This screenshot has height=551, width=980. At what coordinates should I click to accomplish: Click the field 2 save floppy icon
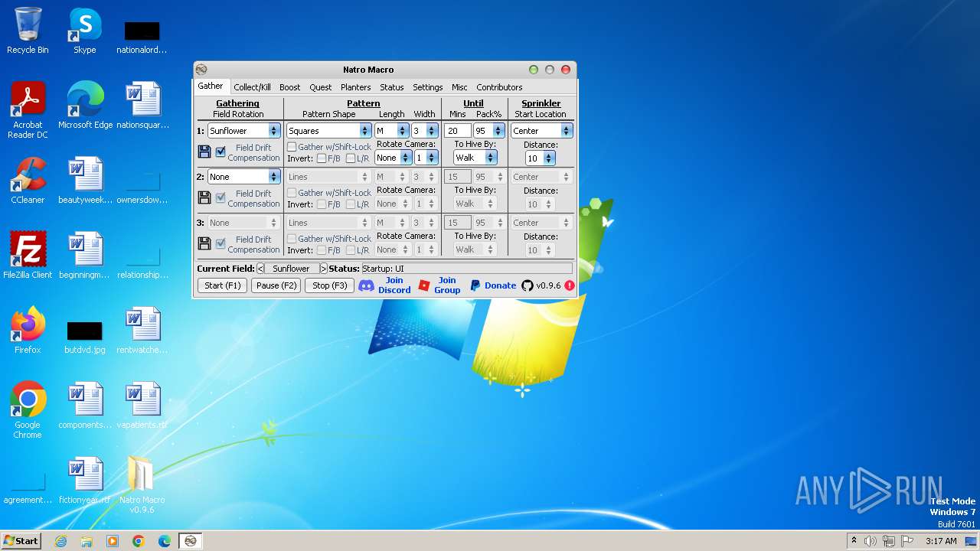[x=204, y=197]
